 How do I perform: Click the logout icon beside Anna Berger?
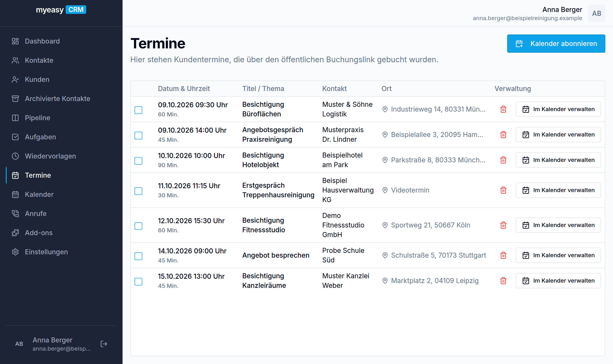pyautogui.click(x=104, y=344)
